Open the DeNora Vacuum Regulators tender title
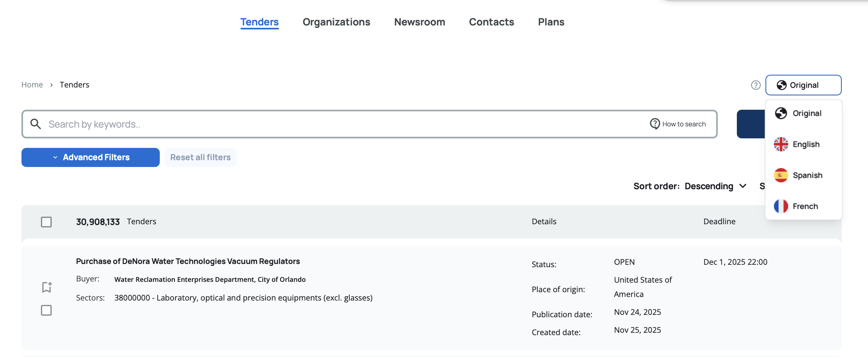 coord(188,261)
